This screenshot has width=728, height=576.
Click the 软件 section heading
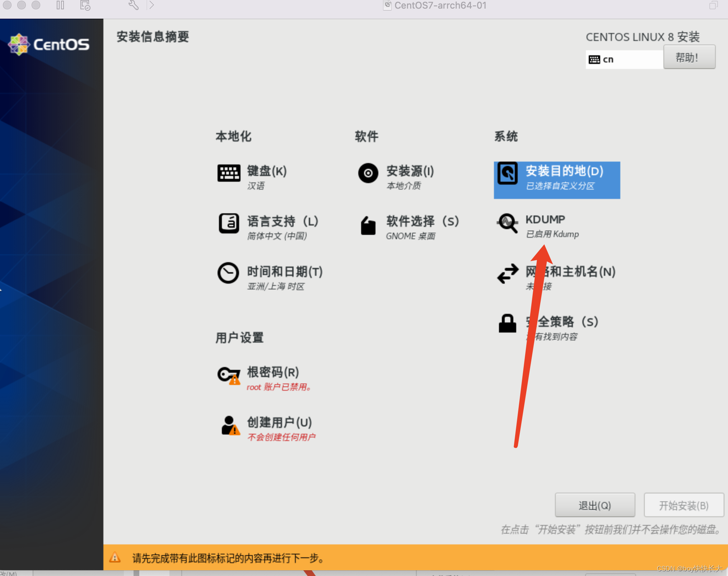tap(367, 136)
